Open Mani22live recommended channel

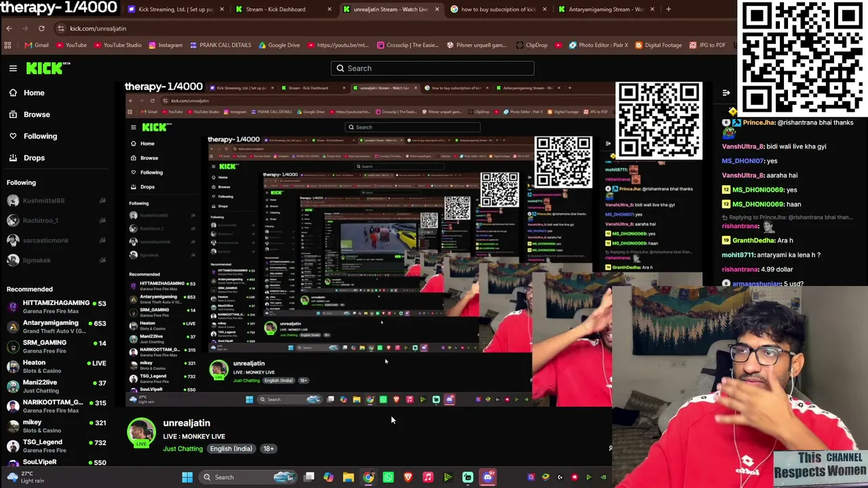coord(56,386)
